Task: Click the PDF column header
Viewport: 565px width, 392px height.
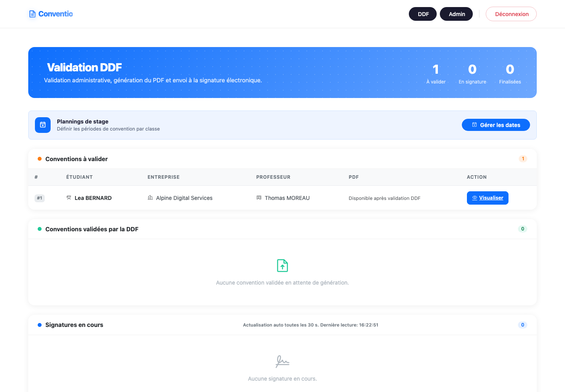Action: coord(354,177)
